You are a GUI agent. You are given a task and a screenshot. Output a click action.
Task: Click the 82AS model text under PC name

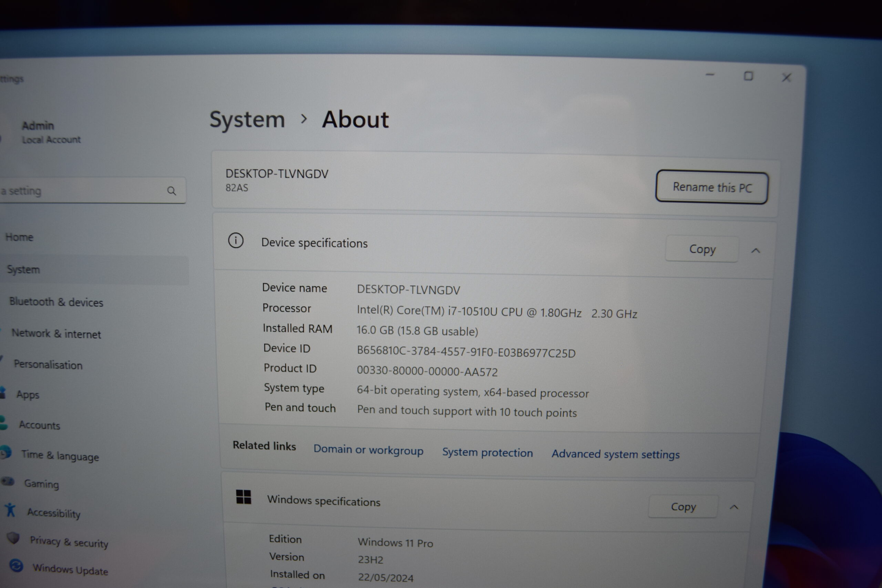pos(237,187)
